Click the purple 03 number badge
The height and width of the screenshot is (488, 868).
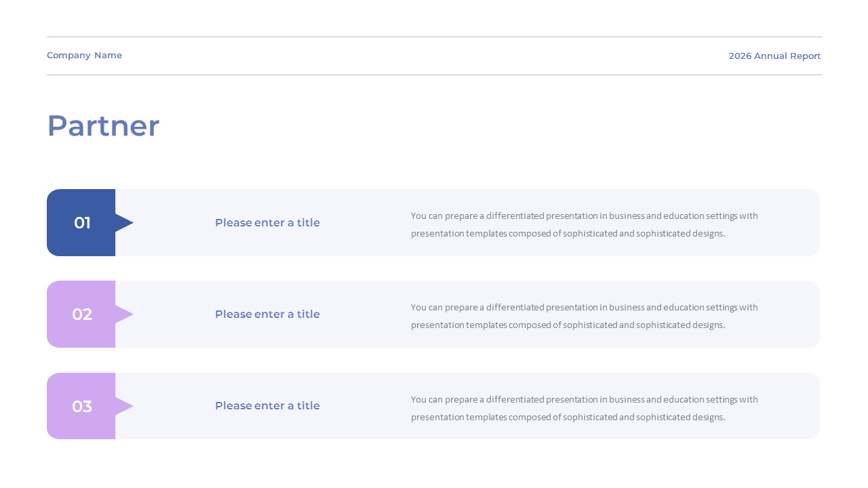coord(81,406)
